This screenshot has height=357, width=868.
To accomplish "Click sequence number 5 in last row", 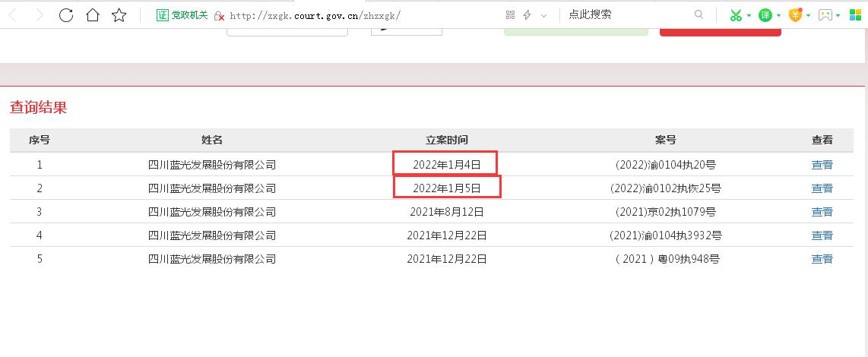I will point(40,258).
